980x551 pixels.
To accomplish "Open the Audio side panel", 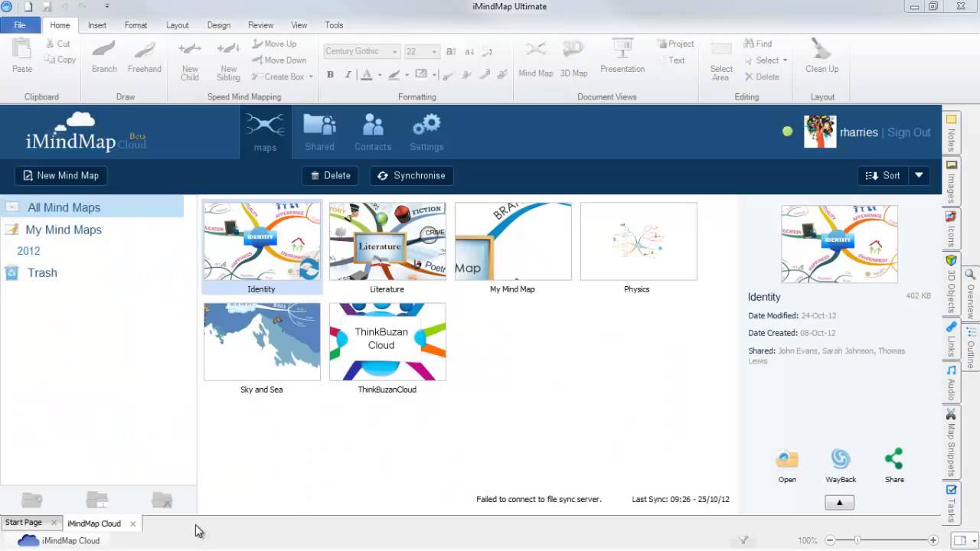I will [x=952, y=383].
